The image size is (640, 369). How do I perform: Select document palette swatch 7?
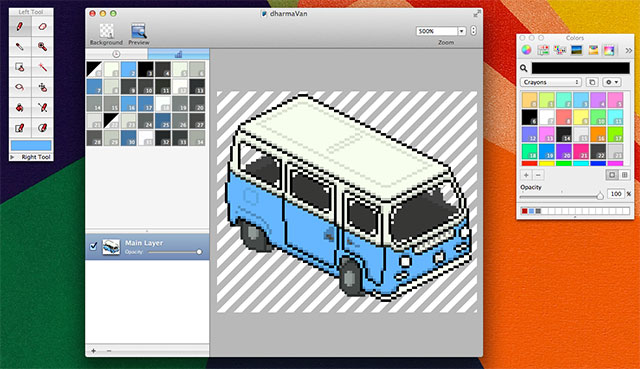click(94, 87)
